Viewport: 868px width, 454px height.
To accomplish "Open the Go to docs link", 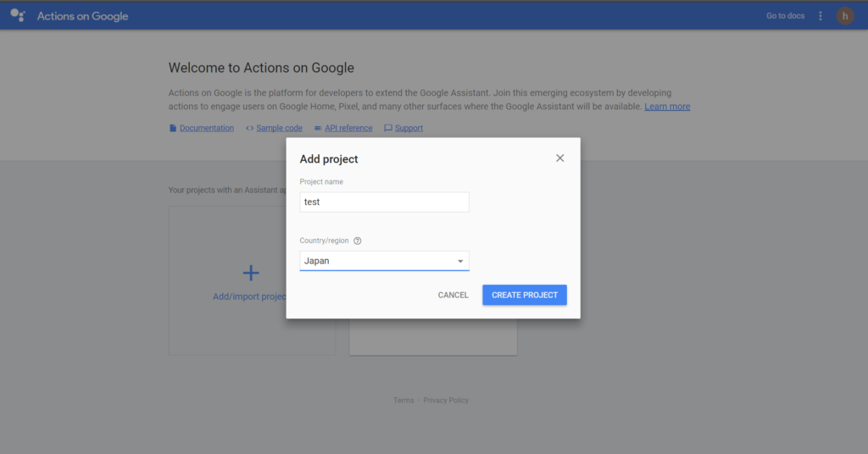I will click(x=785, y=16).
